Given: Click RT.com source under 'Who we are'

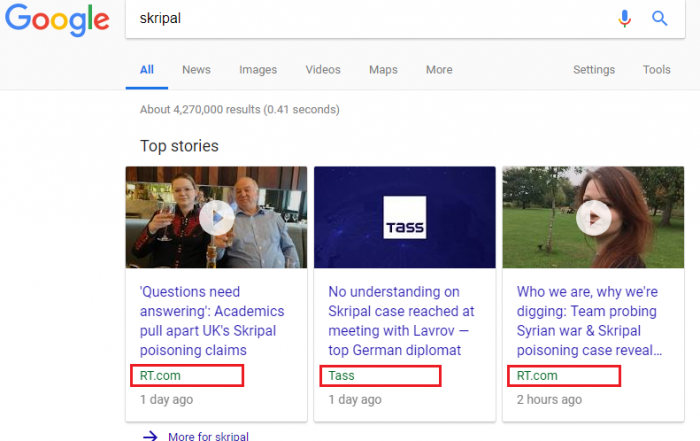Looking at the screenshot, I should pos(537,375).
